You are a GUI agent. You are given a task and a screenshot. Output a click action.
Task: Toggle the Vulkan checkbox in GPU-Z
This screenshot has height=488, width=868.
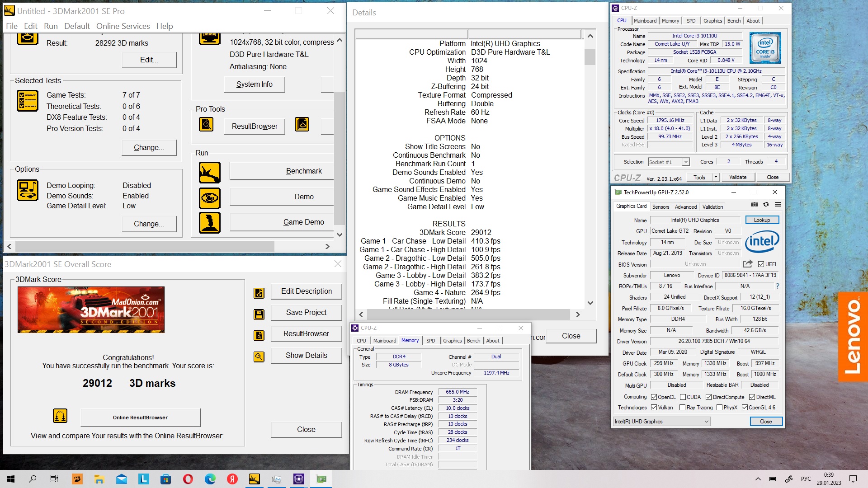(x=654, y=408)
